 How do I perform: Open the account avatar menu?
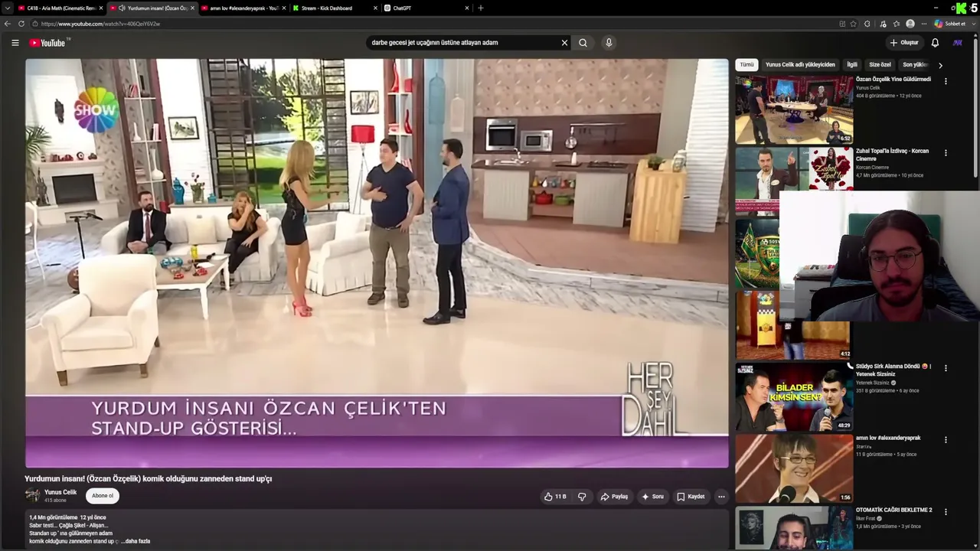pyautogui.click(x=957, y=43)
